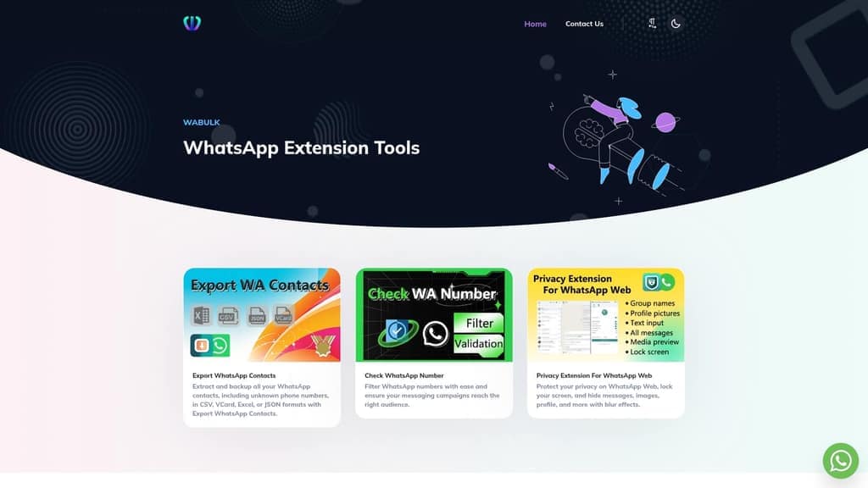Screen dimensions: 868x488
Task: Go to Contact Us page
Action: click(584, 24)
